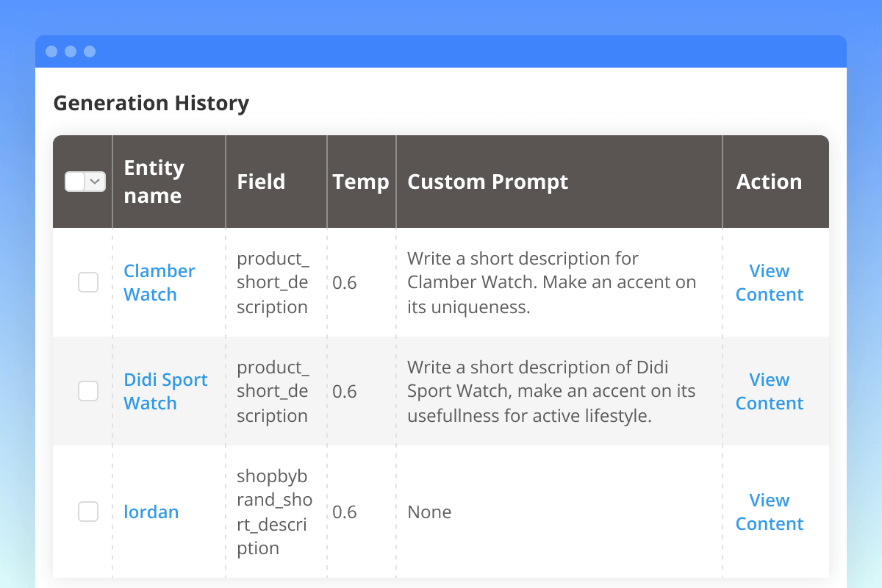Toggle the select-all checkbox in header
The height and width of the screenshot is (588, 882).
coord(76,182)
